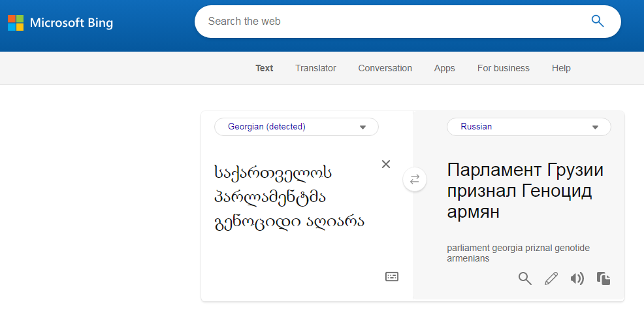
Task: Select the Text tab
Action: pyautogui.click(x=265, y=68)
